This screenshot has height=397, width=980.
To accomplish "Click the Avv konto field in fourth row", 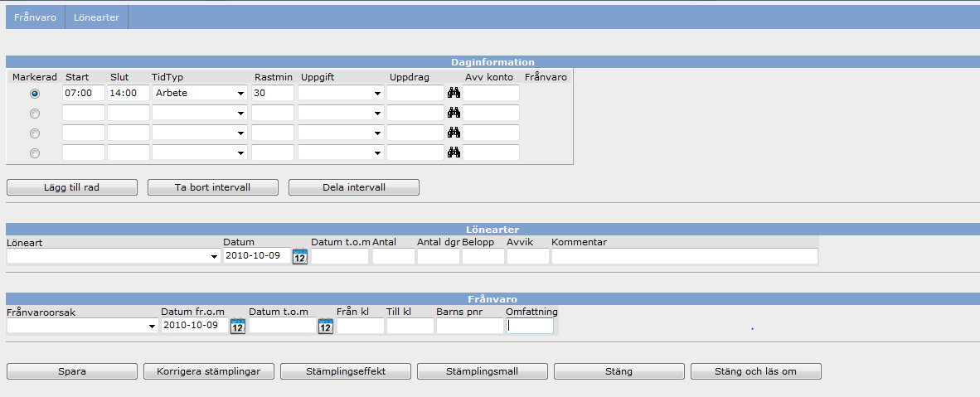I will coord(491,153).
